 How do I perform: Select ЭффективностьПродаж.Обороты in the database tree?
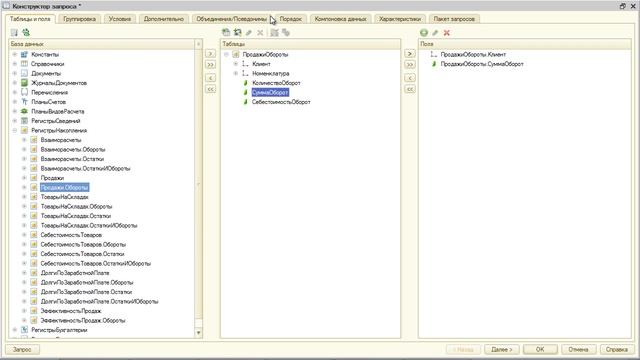pyautogui.click(x=83, y=320)
